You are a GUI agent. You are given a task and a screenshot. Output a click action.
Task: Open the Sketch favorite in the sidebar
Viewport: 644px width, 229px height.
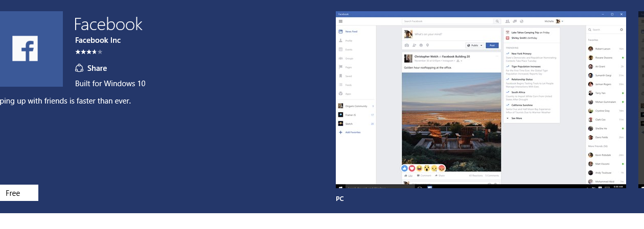(356, 123)
